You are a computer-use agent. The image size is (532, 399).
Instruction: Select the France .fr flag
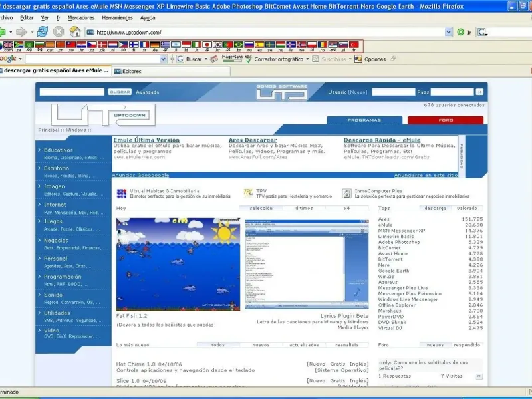pos(144,45)
